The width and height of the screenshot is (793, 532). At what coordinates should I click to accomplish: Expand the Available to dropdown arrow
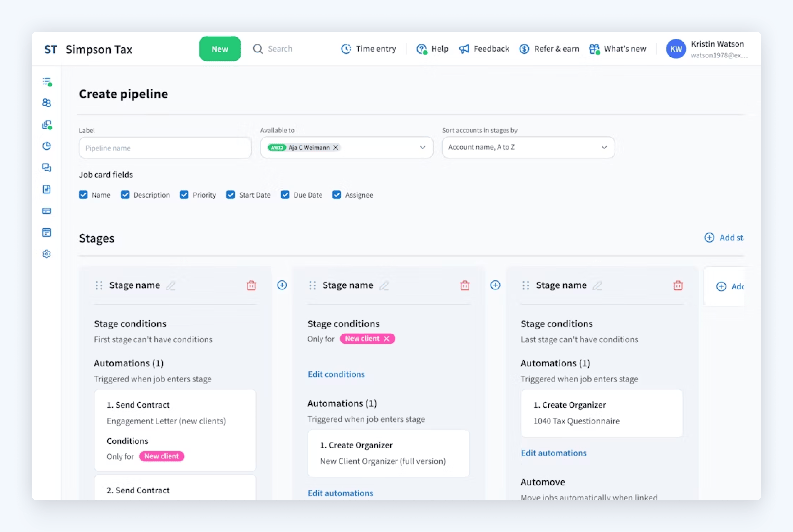coord(422,148)
